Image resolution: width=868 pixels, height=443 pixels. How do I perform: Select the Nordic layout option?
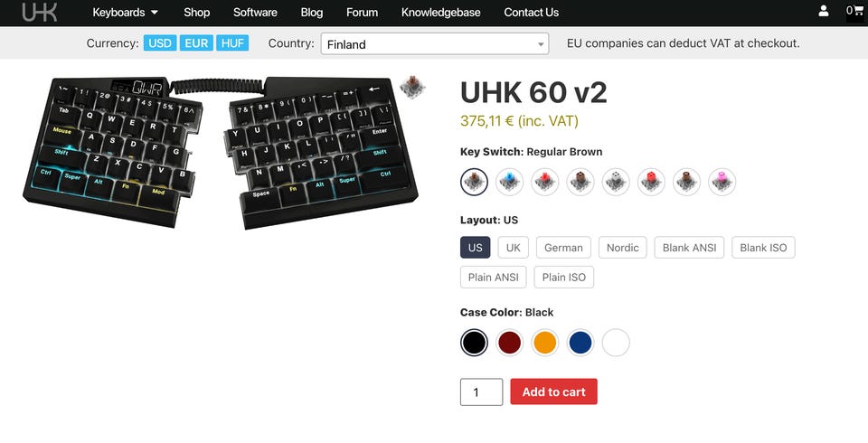(622, 248)
